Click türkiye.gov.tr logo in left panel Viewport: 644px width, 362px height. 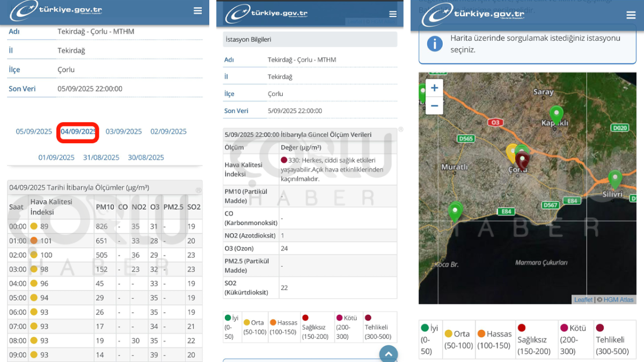pyautogui.click(x=56, y=11)
